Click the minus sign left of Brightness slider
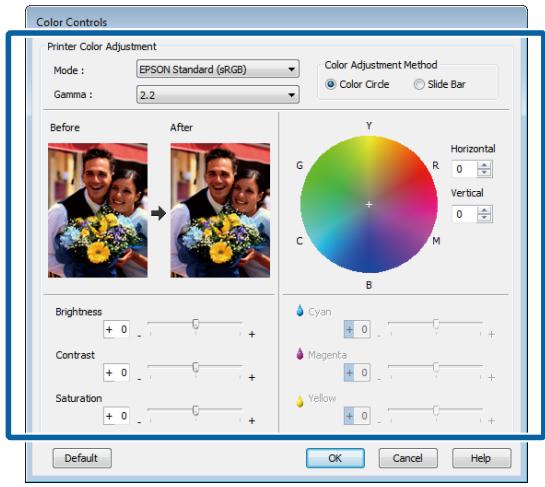 coord(139,336)
